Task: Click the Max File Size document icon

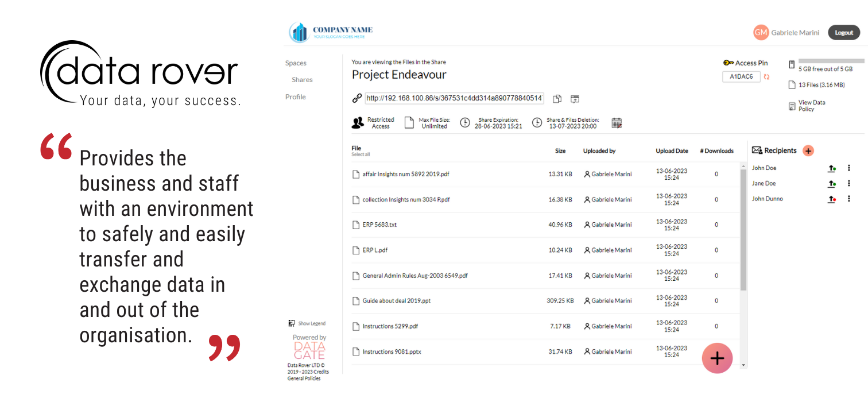Action: (x=409, y=122)
